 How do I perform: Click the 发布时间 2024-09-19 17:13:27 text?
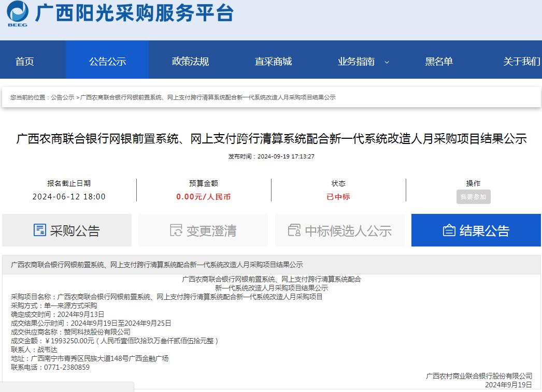click(x=272, y=156)
